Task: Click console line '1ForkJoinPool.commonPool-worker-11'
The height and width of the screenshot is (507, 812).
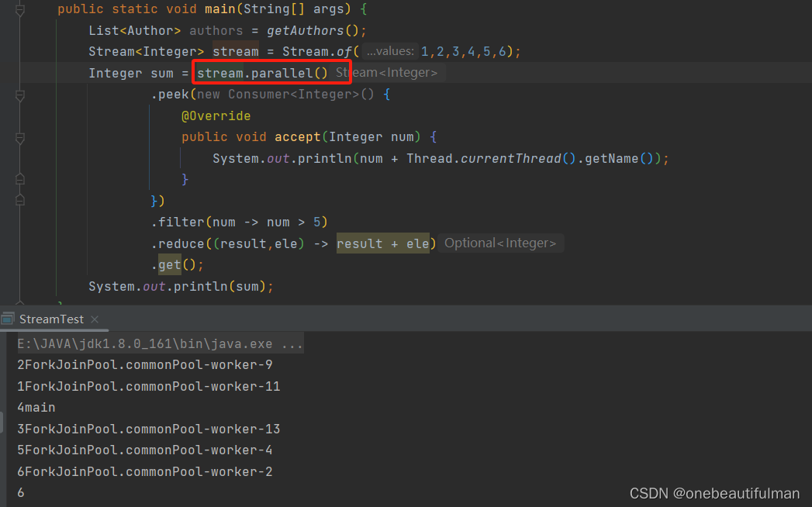Action: [x=149, y=386]
